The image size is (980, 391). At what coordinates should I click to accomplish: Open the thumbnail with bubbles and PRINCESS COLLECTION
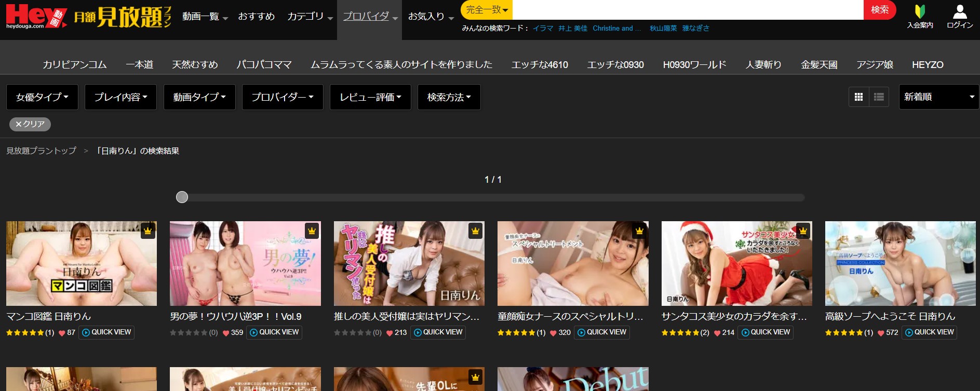[x=900, y=264]
